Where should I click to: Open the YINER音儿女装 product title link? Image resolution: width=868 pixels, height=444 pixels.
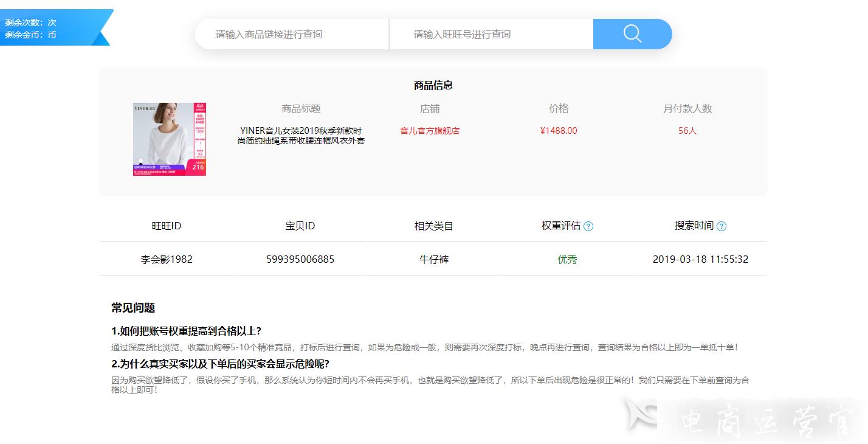coord(301,136)
